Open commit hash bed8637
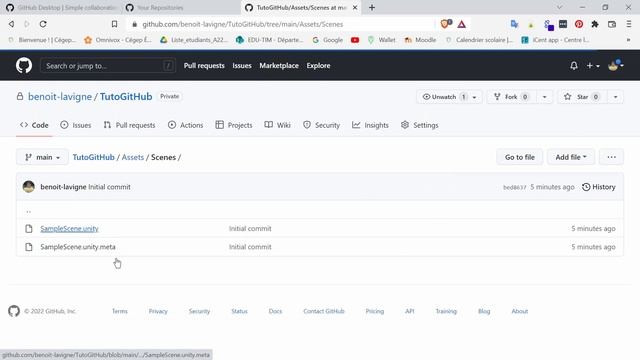The image size is (640, 360). [x=514, y=187]
